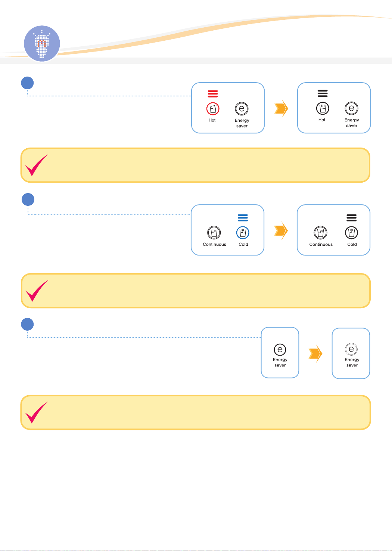The width and height of the screenshot is (392, 551).
Task: Click the orange arrow between Energy saver panels
Action: click(315, 353)
